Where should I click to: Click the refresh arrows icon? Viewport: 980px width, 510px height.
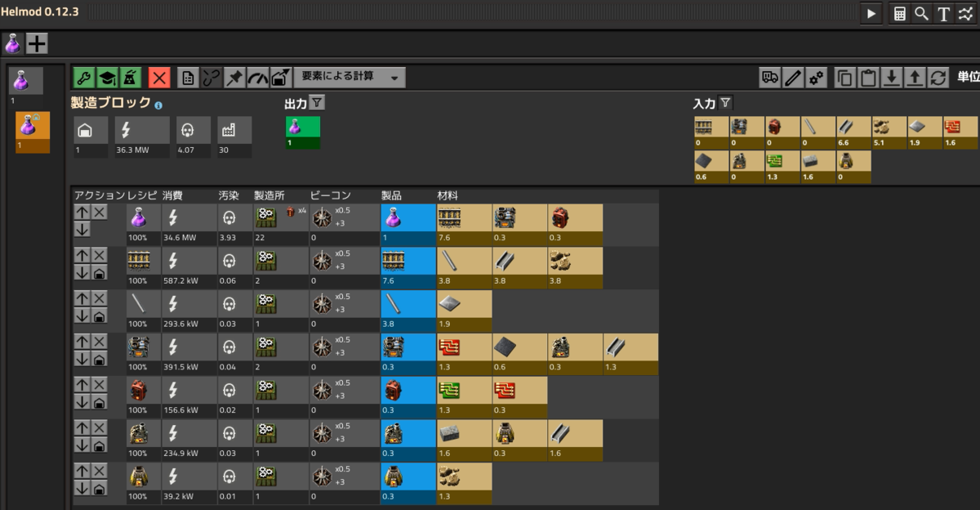[x=938, y=78]
